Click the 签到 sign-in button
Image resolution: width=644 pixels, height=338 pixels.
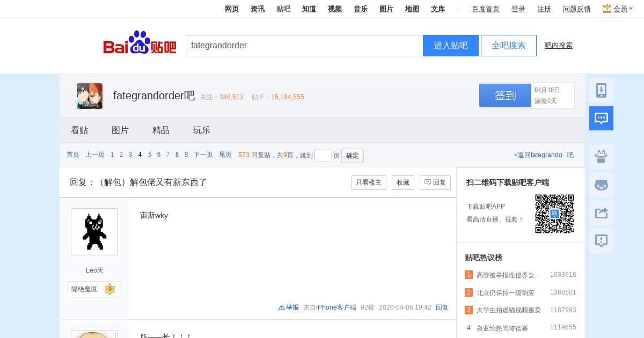pos(505,95)
